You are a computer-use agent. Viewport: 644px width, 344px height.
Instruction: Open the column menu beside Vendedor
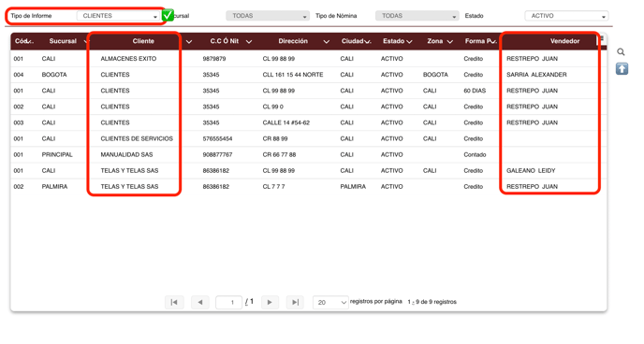pos(602,39)
